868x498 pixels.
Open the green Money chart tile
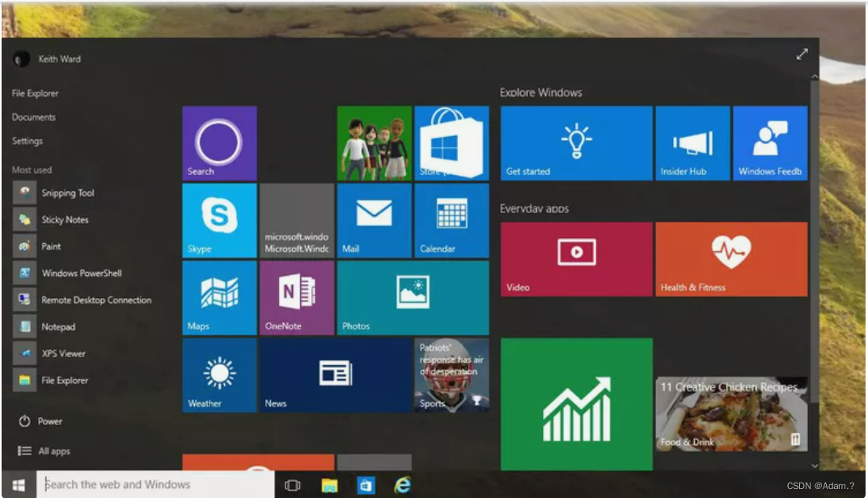[x=576, y=404]
